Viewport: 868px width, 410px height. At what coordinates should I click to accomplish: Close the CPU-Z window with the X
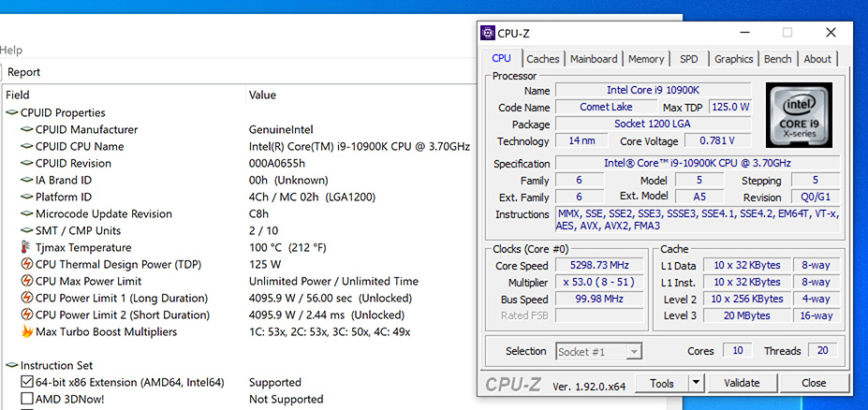[x=831, y=33]
